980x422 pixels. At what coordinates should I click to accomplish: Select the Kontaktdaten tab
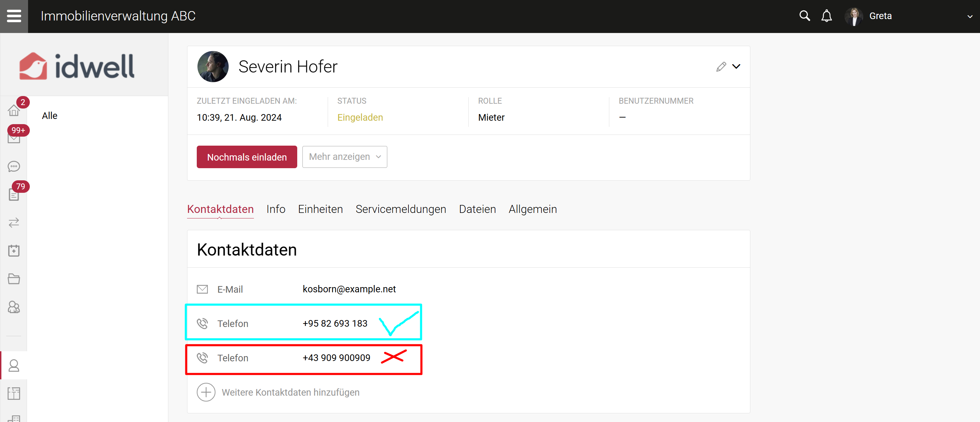click(x=220, y=209)
